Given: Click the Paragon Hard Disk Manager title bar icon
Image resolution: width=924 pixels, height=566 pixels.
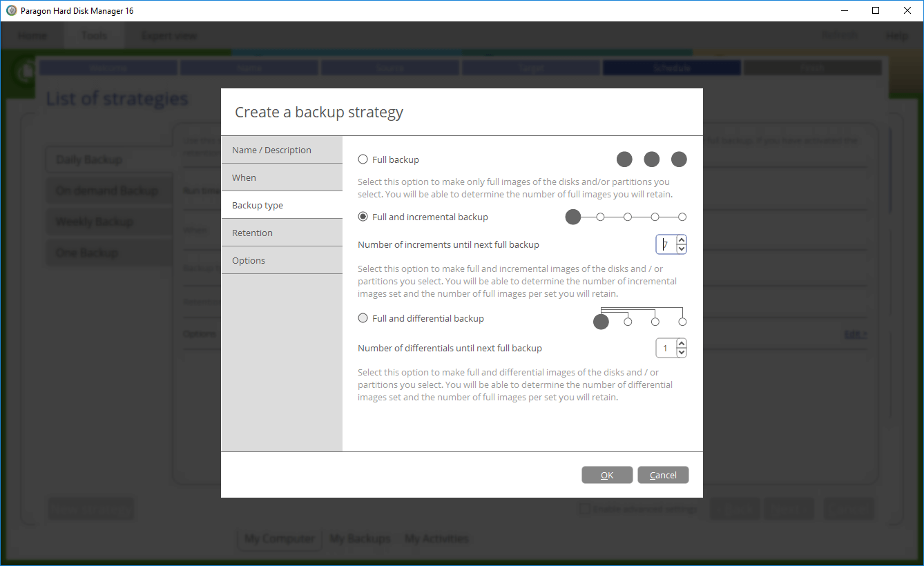Looking at the screenshot, I should pos(11,10).
